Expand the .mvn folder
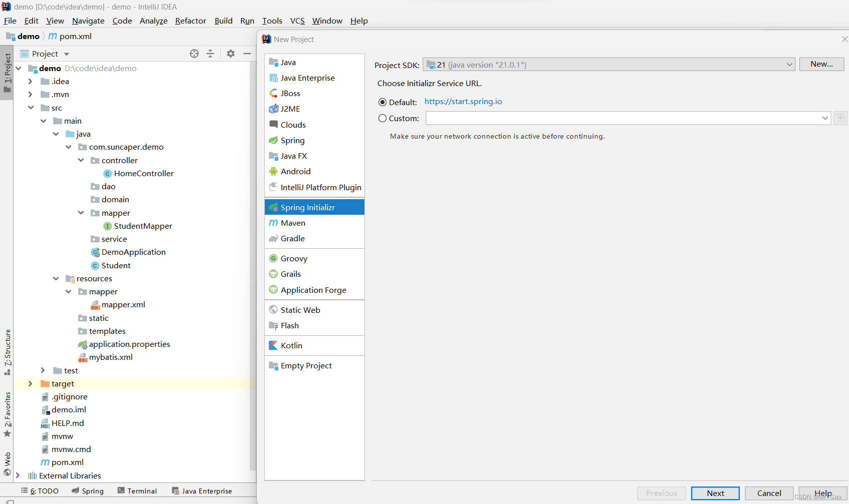The width and height of the screenshot is (849, 504). pos(30,94)
